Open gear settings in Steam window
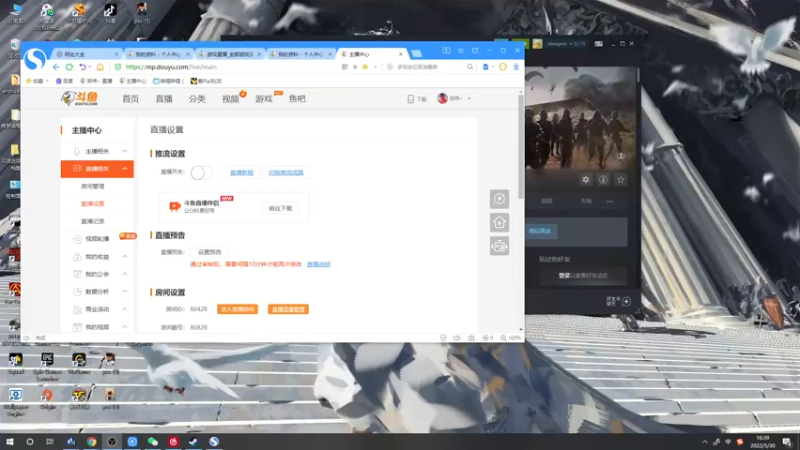 (586, 180)
